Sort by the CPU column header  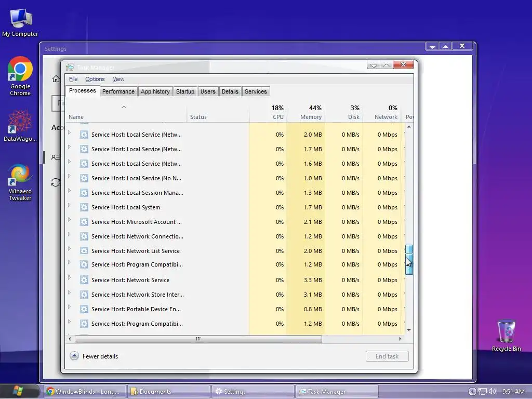268,113
